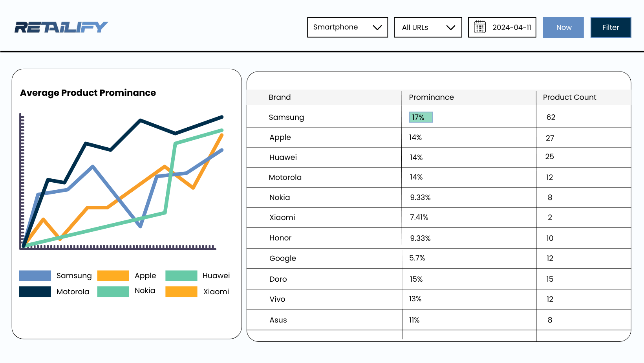Click the Filter button

click(611, 27)
